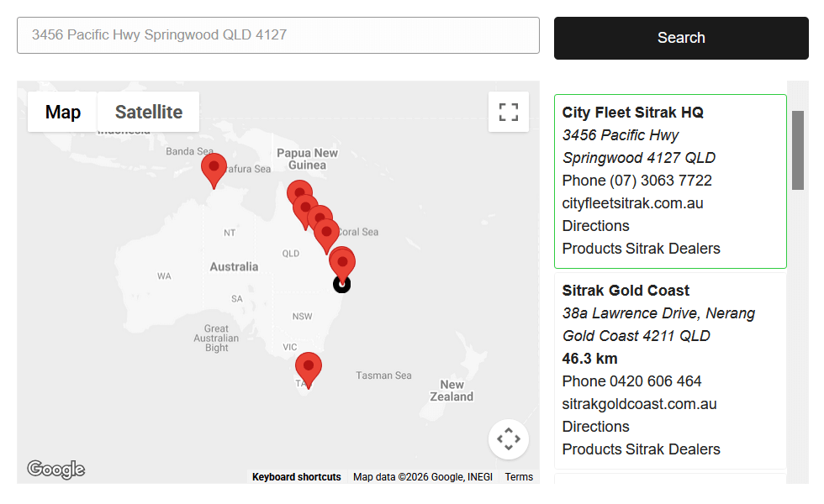Click Products Sitrak Dealers under Gold Coast
This screenshot has height=504, width=824.
(x=641, y=449)
